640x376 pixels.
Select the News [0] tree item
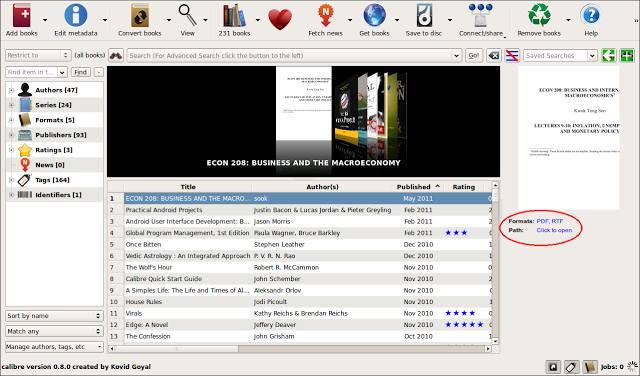click(x=50, y=165)
